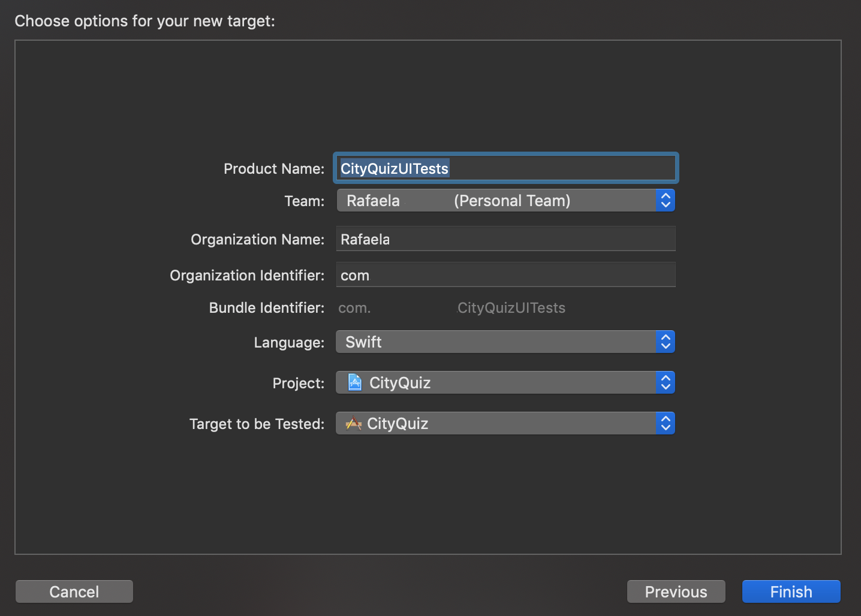
Task: Click the Target to be Tested chevron arrows
Action: [x=665, y=423]
